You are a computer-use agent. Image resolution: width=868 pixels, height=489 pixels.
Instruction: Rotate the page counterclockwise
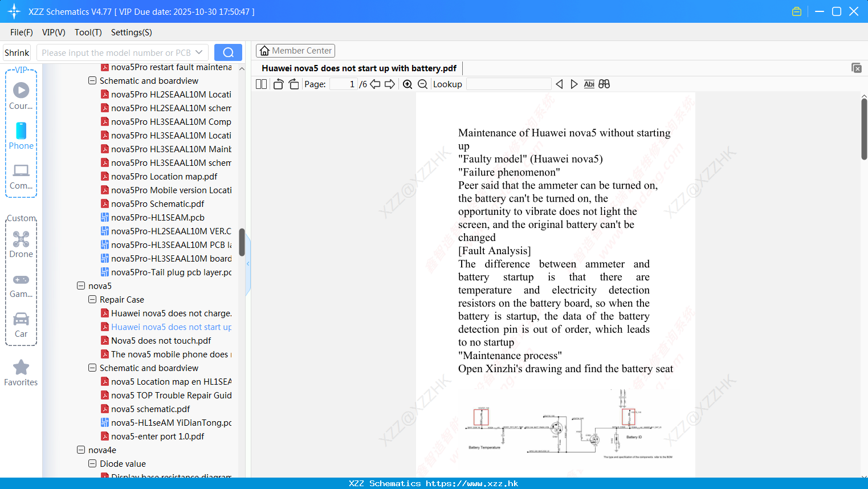point(278,84)
